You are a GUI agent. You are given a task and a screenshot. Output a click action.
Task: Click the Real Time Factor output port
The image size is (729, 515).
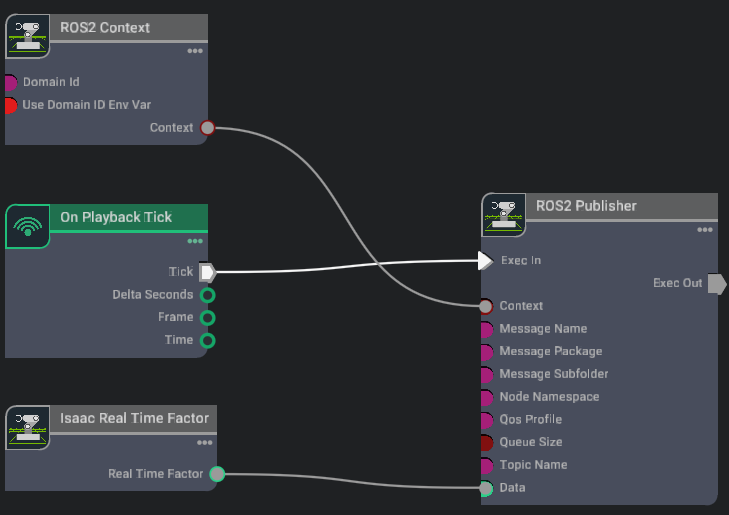[x=217, y=474]
